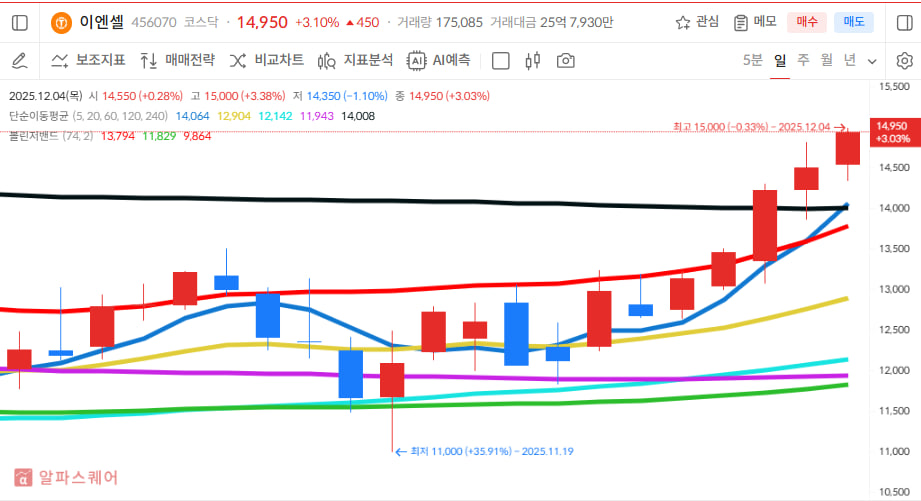Switch chart type with candlestick icon
The width and height of the screenshot is (921, 501).
[x=533, y=61]
